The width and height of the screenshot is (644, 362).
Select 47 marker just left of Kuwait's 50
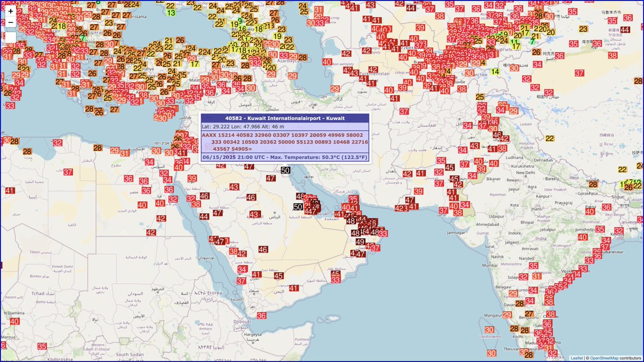tap(272, 178)
